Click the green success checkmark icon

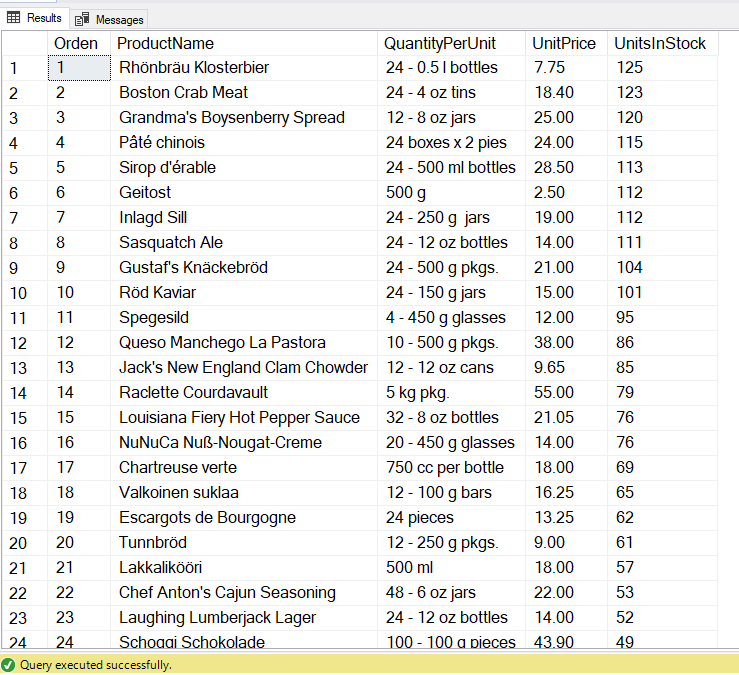coord(8,665)
